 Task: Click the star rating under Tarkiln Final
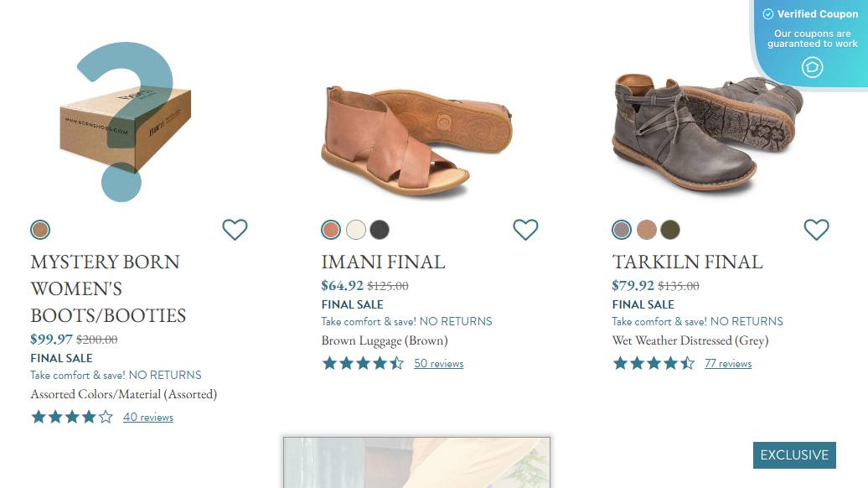coord(654,363)
